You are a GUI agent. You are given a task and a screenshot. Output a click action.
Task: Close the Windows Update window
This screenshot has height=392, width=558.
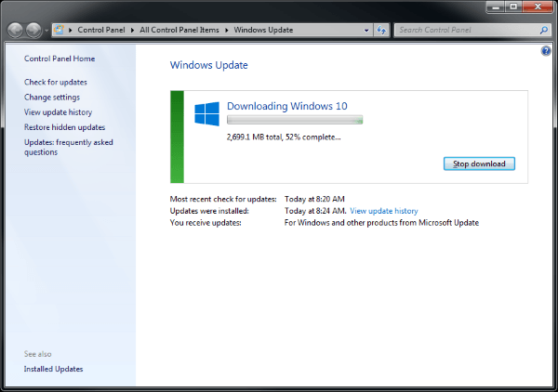(x=538, y=7)
